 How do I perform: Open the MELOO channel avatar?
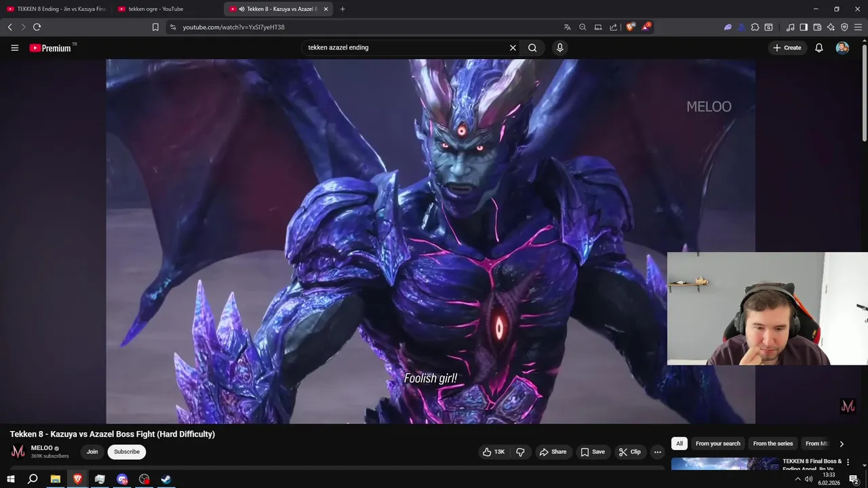pyautogui.click(x=18, y=451)
